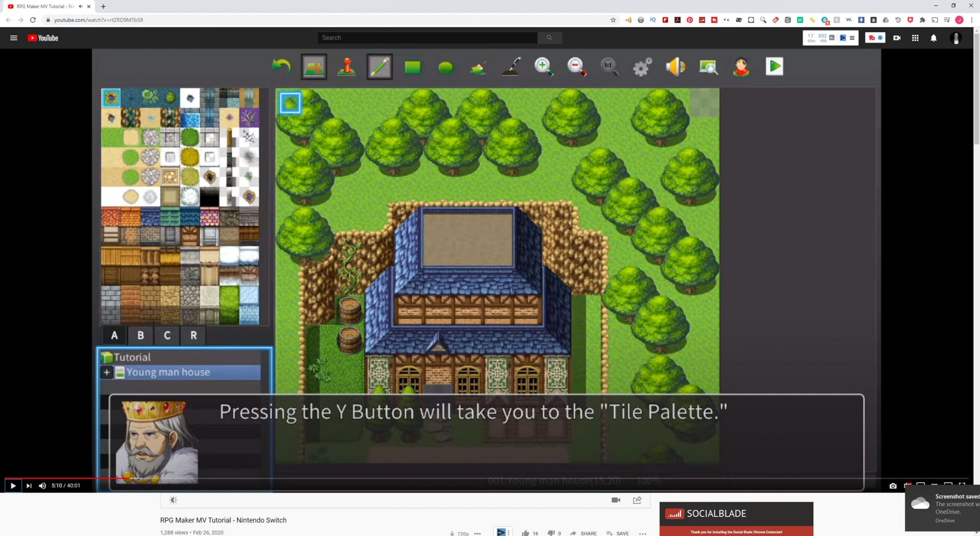The height and width of the screenshot is (536, 980).
Task: Expand the plus icon beside Young man house
Action: coord(107,373)
